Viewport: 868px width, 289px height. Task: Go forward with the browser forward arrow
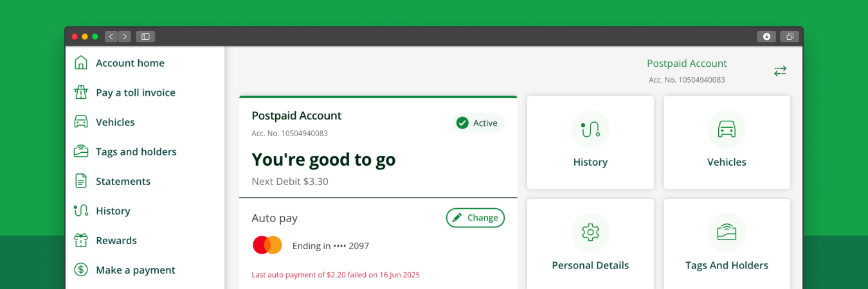[x=125, y=37]
